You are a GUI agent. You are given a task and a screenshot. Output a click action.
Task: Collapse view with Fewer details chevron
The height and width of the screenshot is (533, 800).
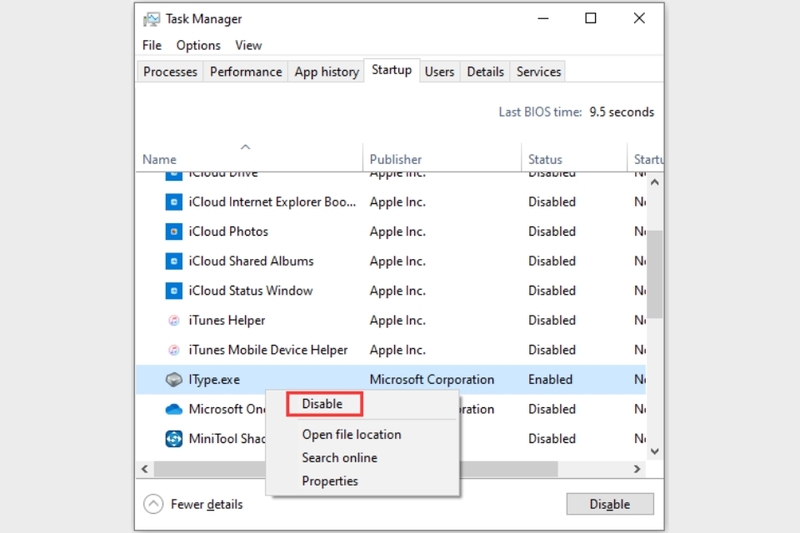pos(153,504)
